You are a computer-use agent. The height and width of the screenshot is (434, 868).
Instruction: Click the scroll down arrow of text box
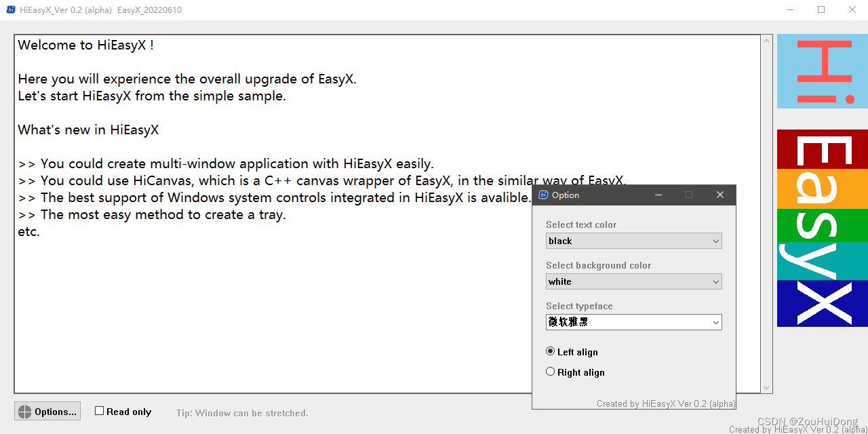(x=767, y=388)
